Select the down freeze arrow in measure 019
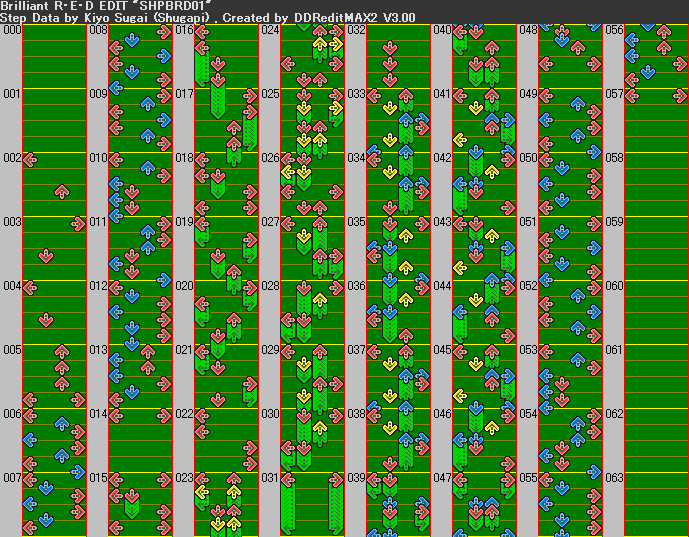The height and width of the screenshot is (537, 689). (x=218, y=264)
